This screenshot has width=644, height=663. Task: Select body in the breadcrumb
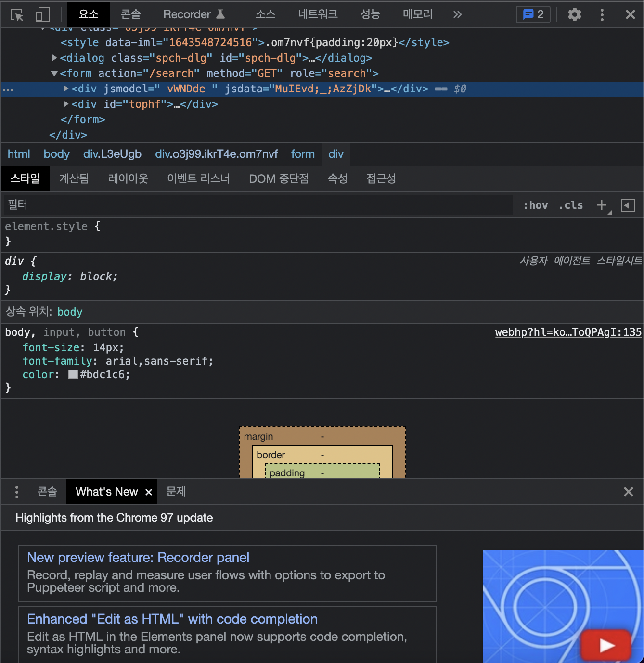click(57, 154)
